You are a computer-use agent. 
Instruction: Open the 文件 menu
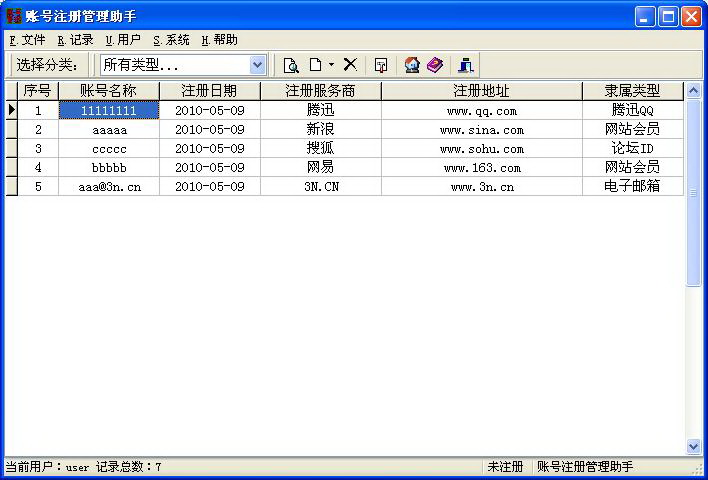click(x=27, y=40)
